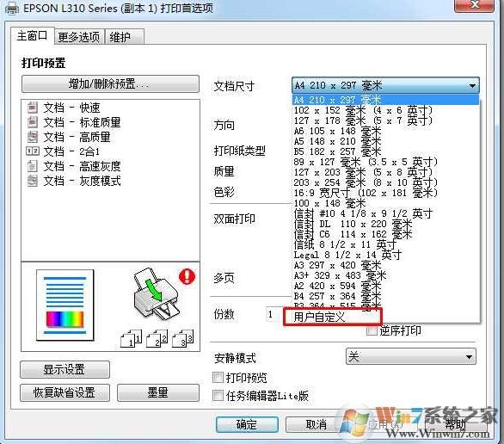The width and height of the screenshot is (504, 444).
Task: Check ink levels with 墨量 button
Action: click(x=157, y=392)
